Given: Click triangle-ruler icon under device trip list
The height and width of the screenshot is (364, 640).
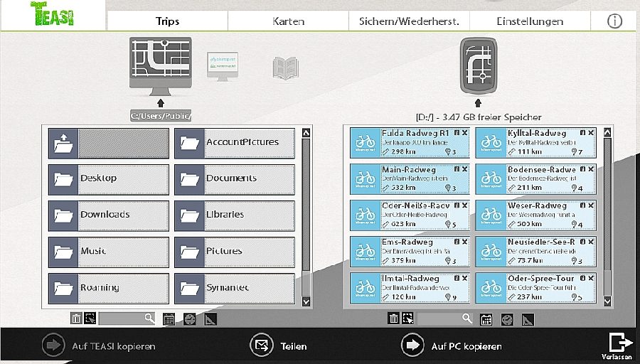Looking at the screenshot, I should [528, 319].
